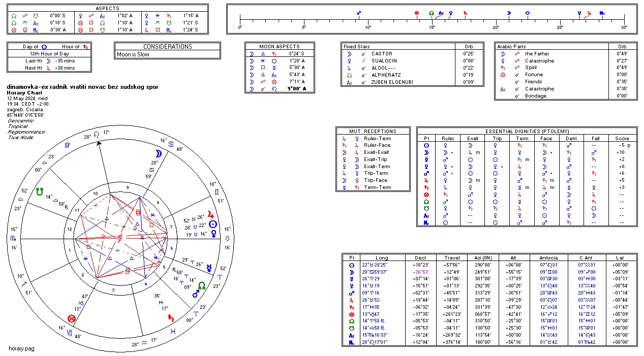Click the Part of Fortune marker on the degree ruler
644x356 pixels.
pos(417,13)
